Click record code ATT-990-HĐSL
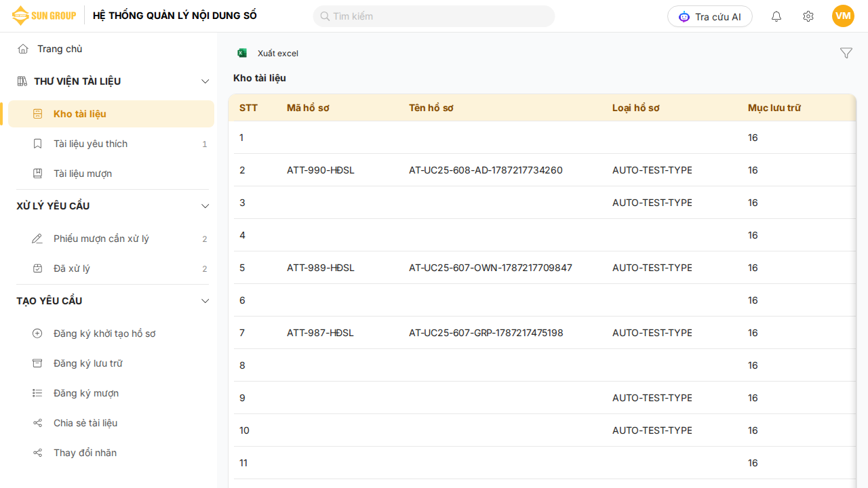 point(321,170)
